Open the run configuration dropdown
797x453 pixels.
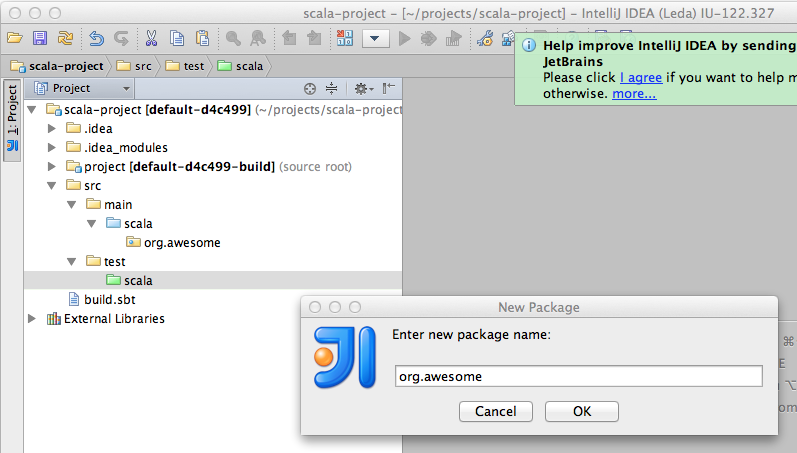pos(375,39)
